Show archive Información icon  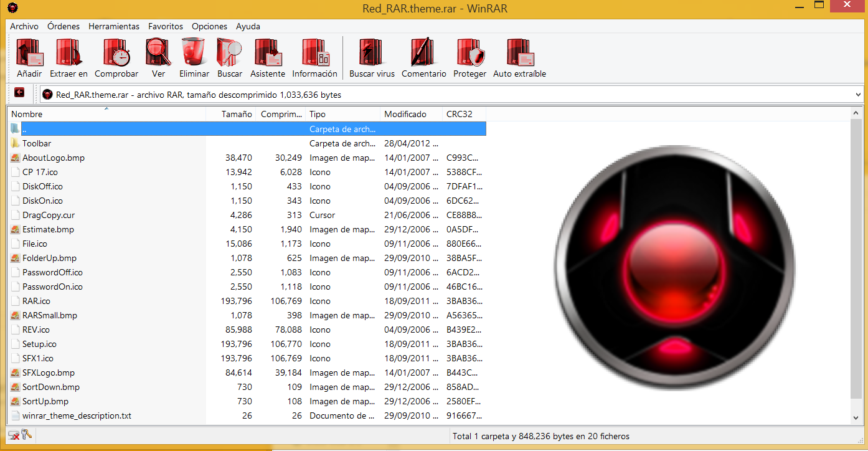coord(315,52)
